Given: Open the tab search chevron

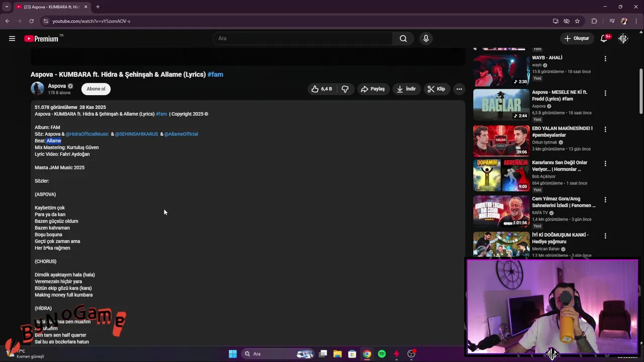Looking at the screenshot, I should coord(7,7).
